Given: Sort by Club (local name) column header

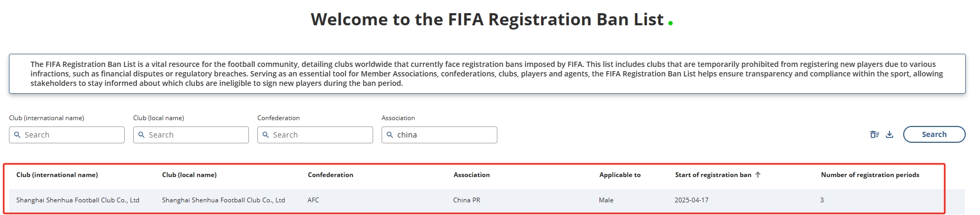Looking at the screenshot, I should [189, 175].
